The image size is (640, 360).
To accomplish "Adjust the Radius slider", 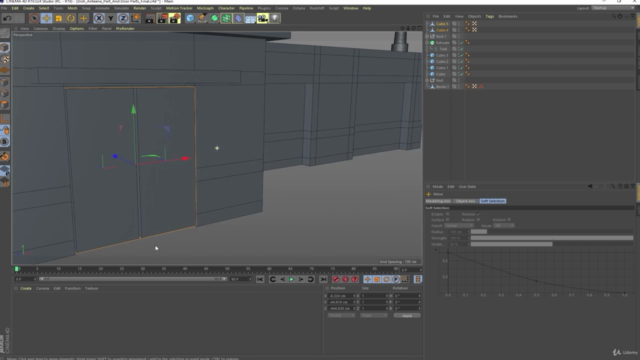I will point(552,232).
